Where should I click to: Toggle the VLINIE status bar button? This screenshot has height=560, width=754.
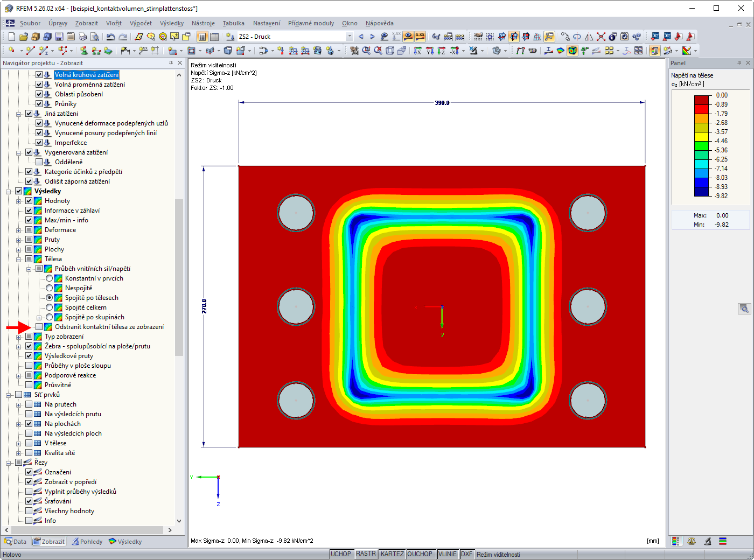click(x=447, y=554)
